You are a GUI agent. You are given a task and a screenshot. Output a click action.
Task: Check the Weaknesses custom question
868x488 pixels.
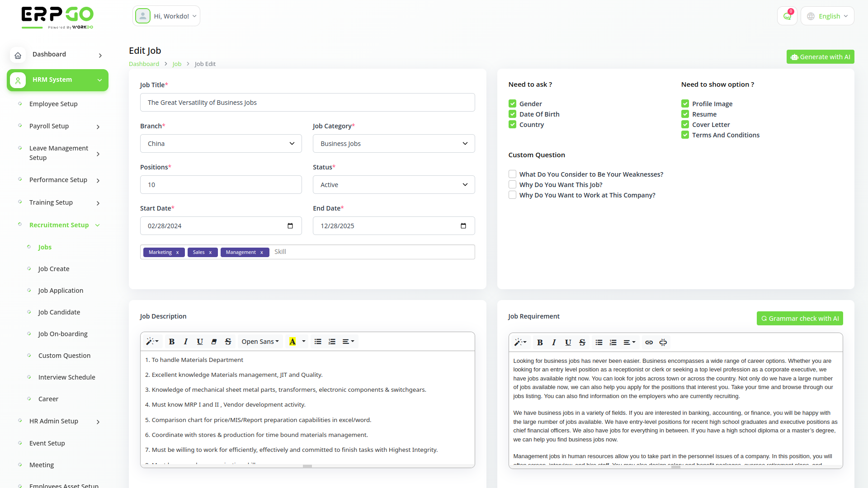click(x=512, y=174)
